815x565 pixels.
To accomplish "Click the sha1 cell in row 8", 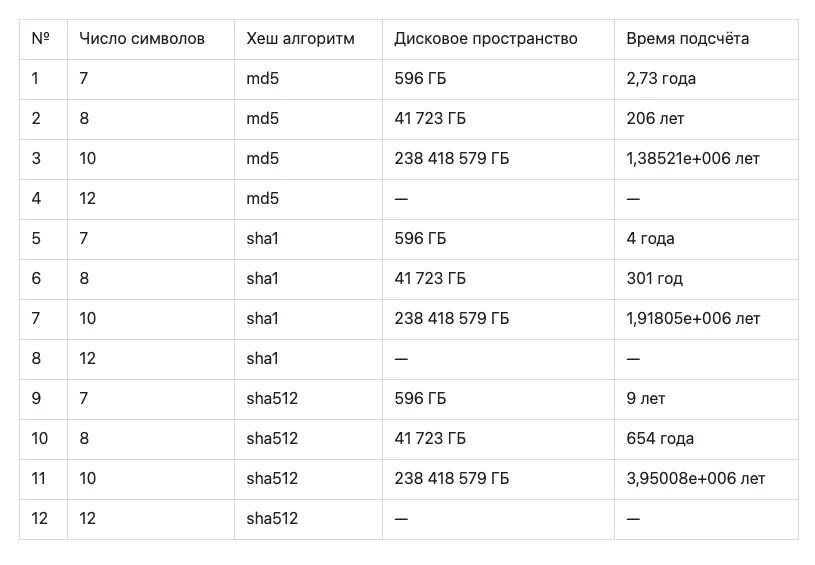I will pyautogui.click(x=262, y=359).
